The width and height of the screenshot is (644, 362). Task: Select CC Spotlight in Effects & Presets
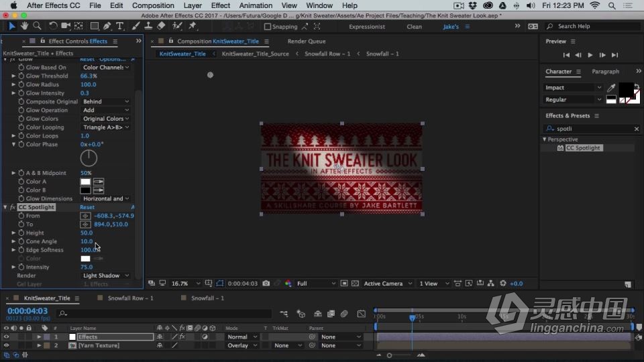584,148
